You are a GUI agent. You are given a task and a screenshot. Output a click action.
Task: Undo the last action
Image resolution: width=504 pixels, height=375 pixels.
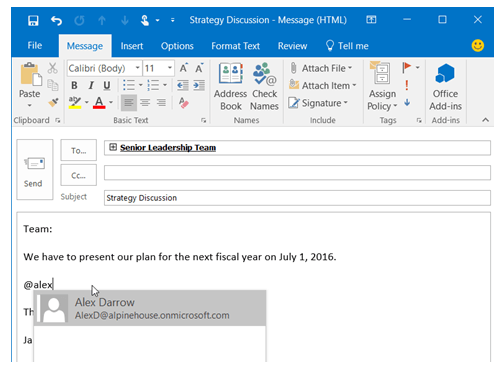pos(56,21)
